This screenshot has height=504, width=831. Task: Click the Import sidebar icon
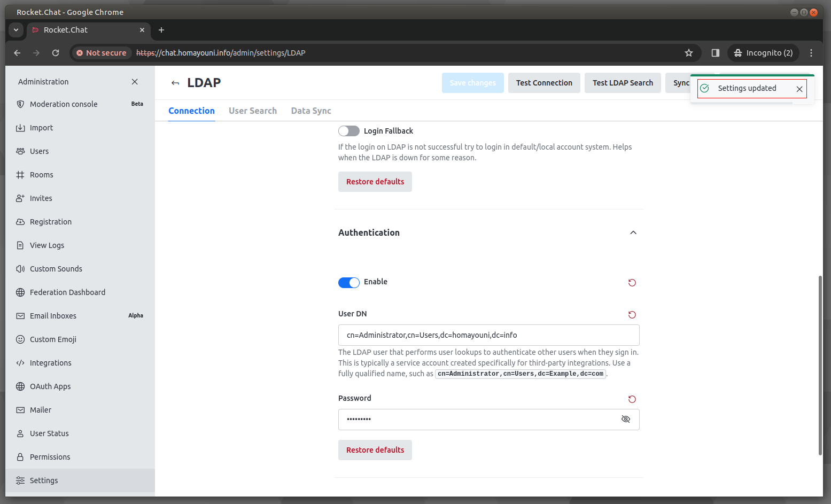tap(20, 128)
